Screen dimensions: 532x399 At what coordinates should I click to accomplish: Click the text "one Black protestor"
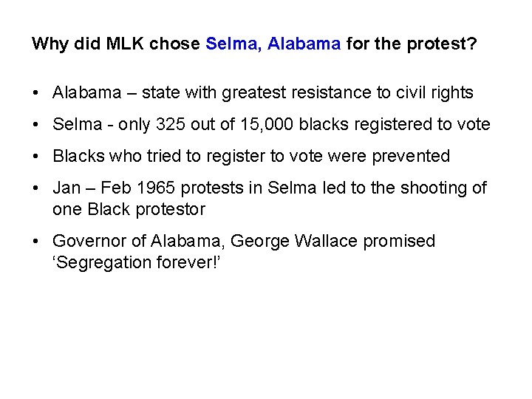pos(129,209)
